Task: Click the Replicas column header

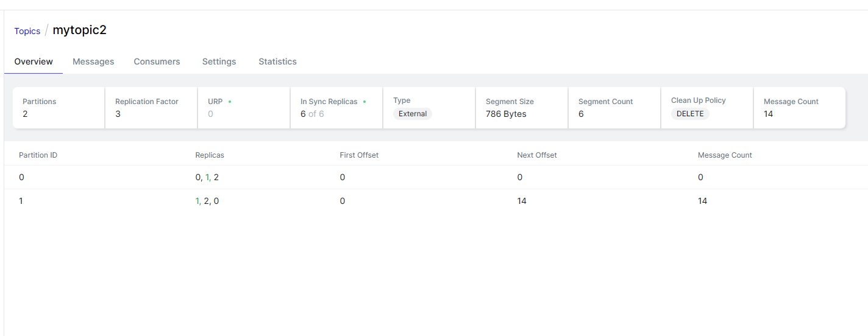Action: 210,155
